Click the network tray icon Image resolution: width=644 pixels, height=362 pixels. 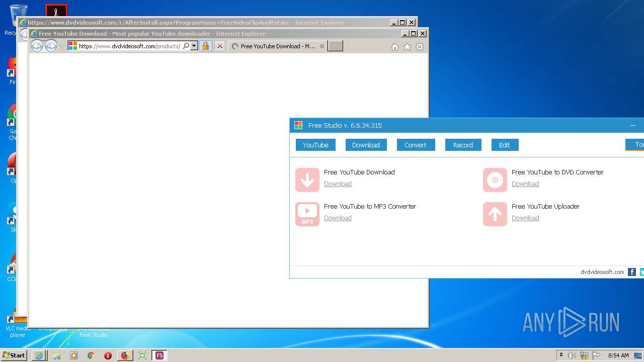(584, 355)
